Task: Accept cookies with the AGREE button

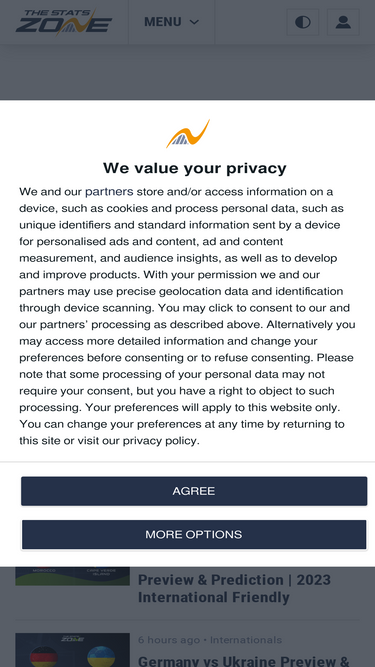Action: click(x=194, y=491)
